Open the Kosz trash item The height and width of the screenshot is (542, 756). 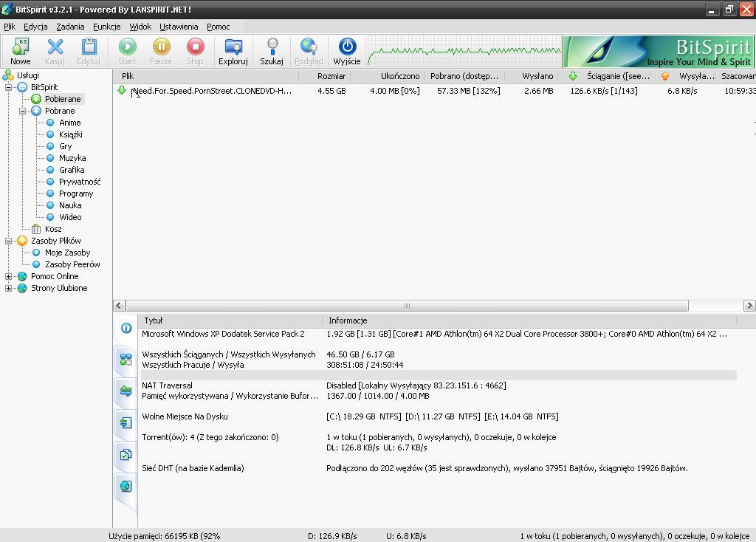coord(53,229)
